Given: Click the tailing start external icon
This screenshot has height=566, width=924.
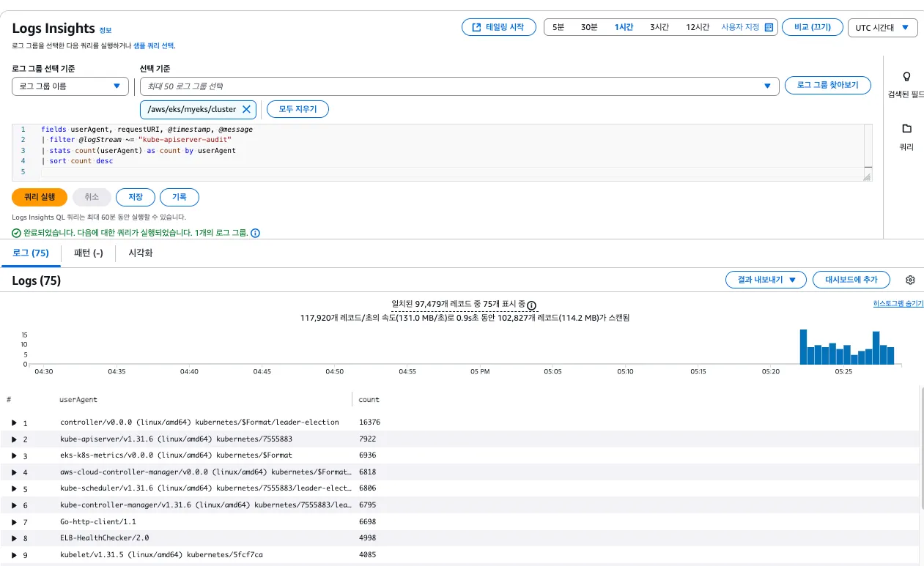Looking at the screenshot, I should (477, 27).
